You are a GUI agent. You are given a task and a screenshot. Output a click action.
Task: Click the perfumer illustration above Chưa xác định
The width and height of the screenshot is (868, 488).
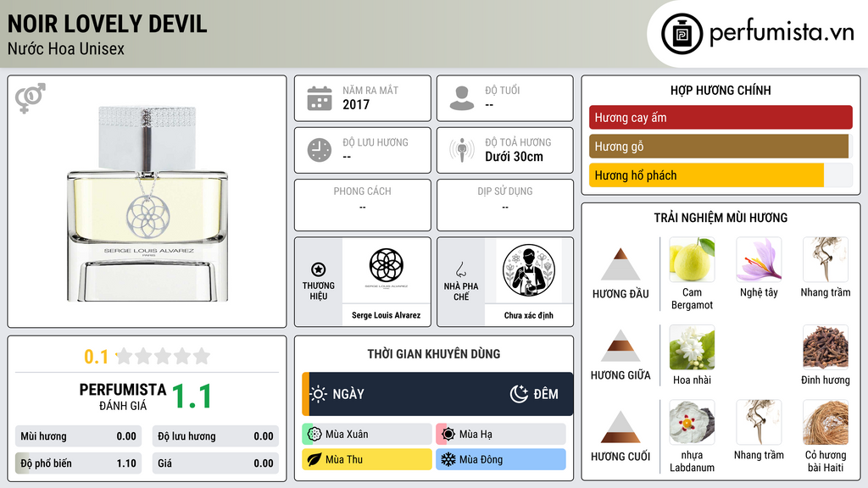click(529, 270)
